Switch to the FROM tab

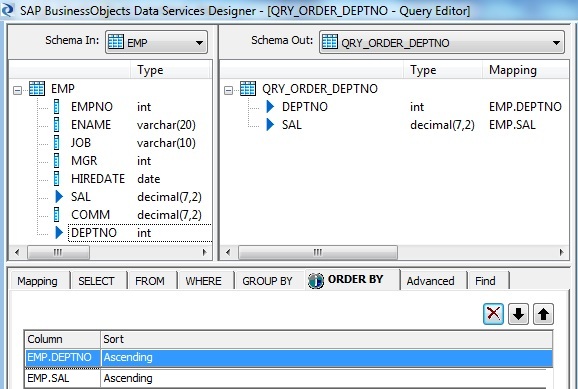tap(150, 281)
